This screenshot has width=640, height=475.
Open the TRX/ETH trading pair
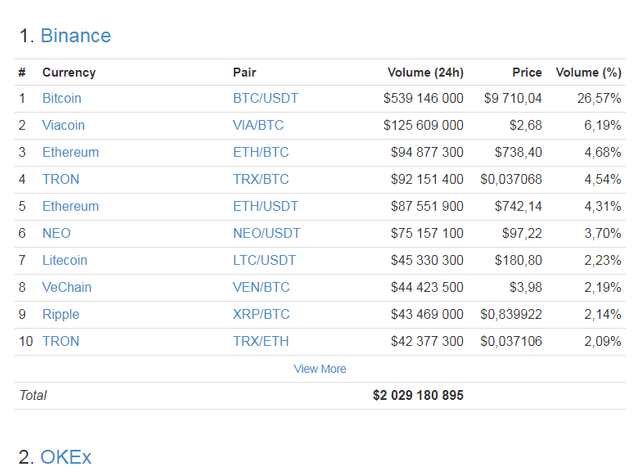click(260, 341)
